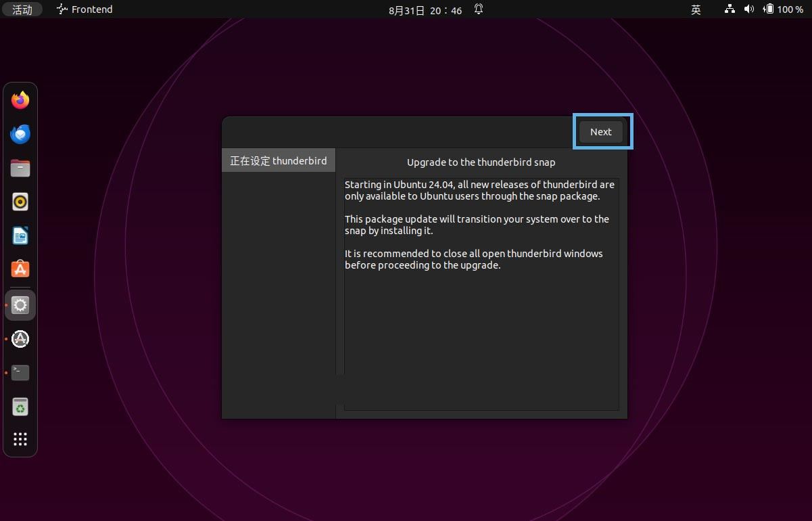Open the Trash icon
The height and width of the screenshot is (521, 812).
click(20, 407)
